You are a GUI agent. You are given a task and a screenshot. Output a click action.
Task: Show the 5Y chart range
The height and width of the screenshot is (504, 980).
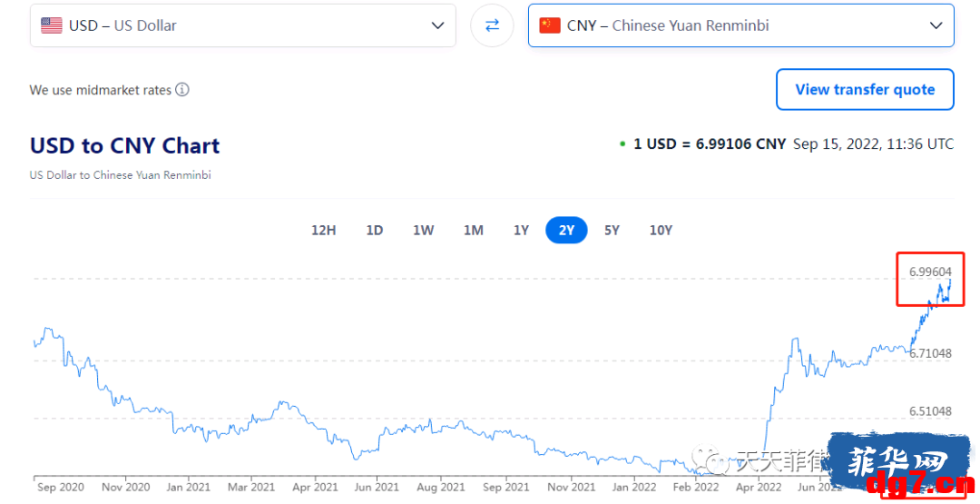pos(612,230)
